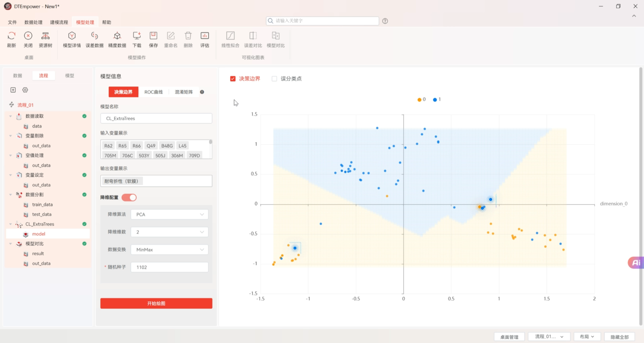
Task: Click the 刷新 refresh icon
Action: coord(11,36)
